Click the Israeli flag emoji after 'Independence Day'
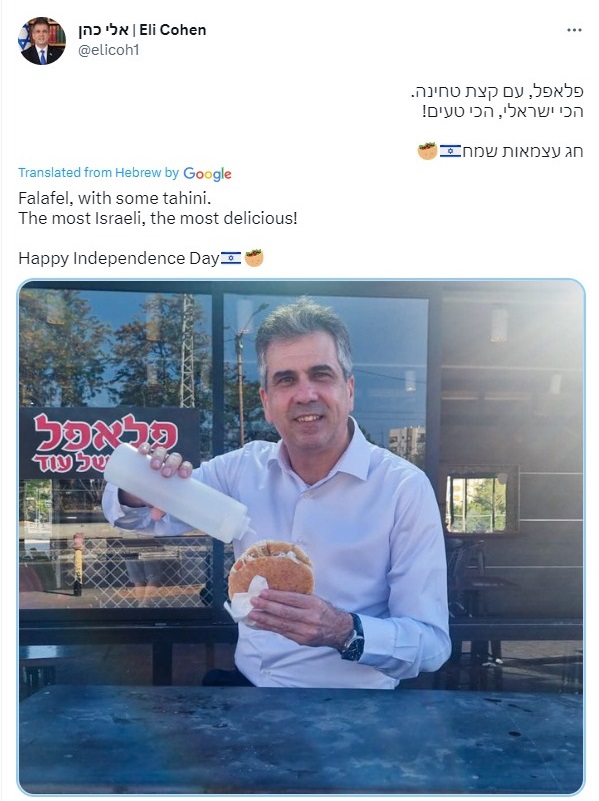Viewport: 599px width, 801px height. [231, 258]
